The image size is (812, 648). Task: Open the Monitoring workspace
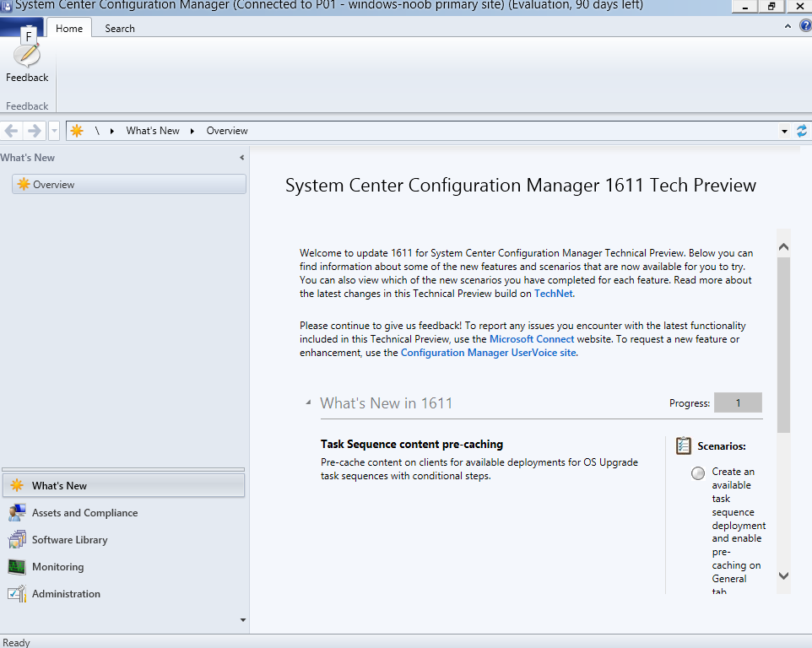[x=123, y=567]
